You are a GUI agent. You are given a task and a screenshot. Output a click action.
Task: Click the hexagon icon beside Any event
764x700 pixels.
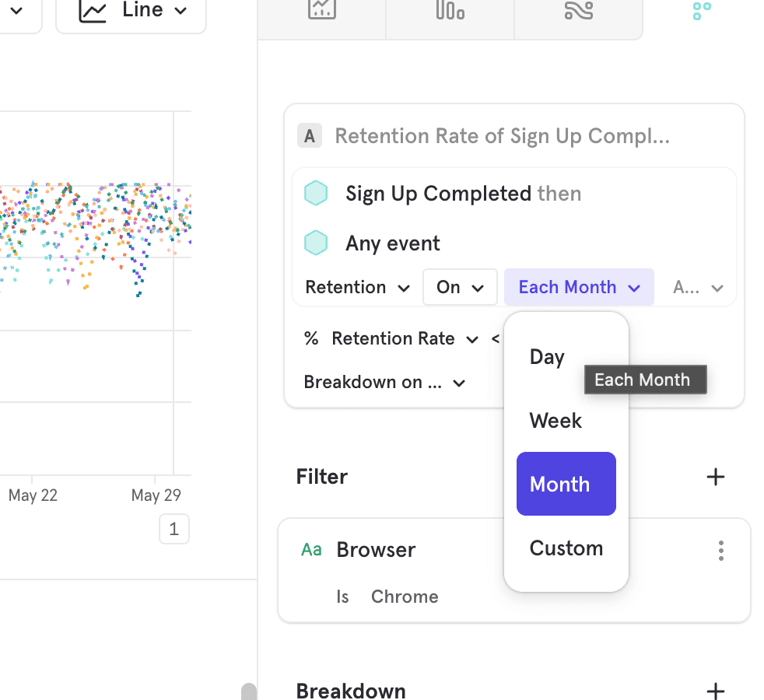pyautogui.click(x=316, y=243)
